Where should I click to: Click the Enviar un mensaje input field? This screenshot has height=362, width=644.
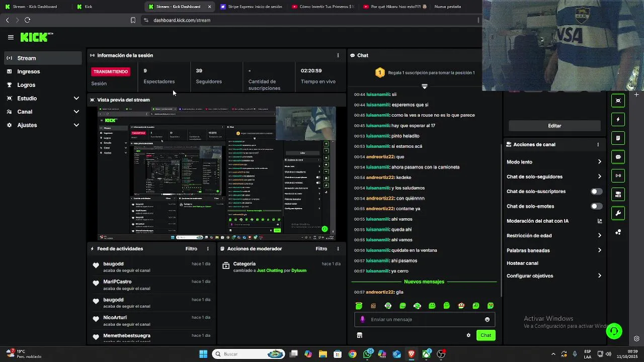[x=425, y=319]
